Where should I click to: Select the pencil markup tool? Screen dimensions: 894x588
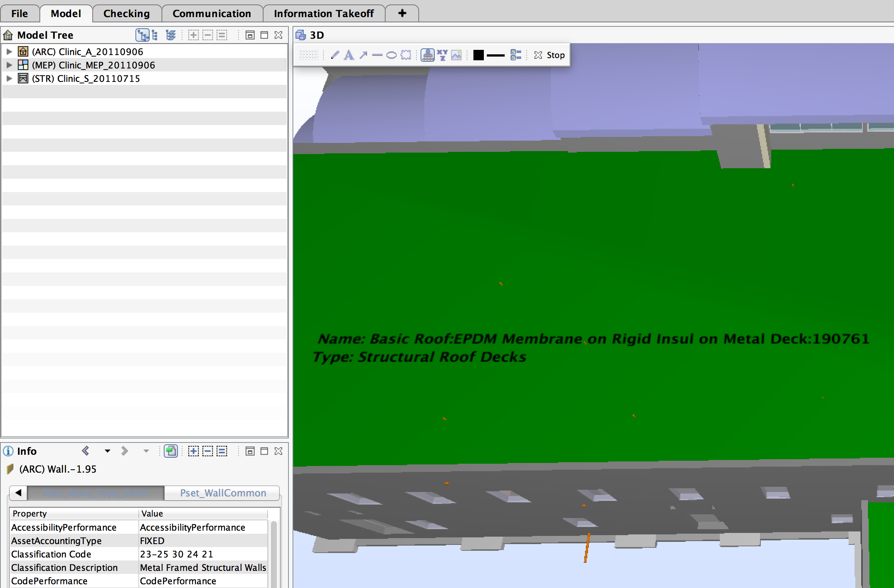pyautogui.click(x=335, y=55)
